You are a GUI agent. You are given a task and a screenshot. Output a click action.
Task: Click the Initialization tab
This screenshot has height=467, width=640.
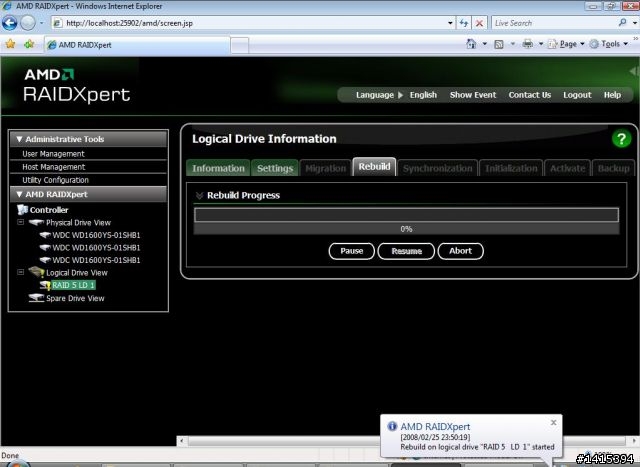(x=511, y=168)
